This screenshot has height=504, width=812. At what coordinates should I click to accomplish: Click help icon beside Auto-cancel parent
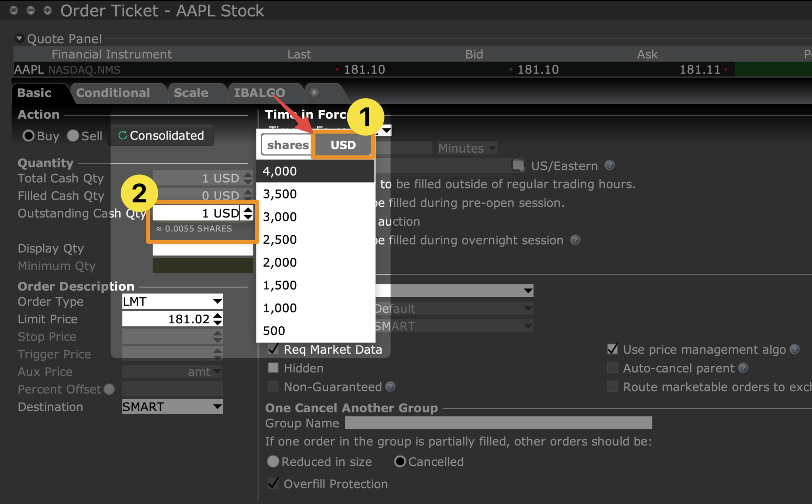pos(743,368)
